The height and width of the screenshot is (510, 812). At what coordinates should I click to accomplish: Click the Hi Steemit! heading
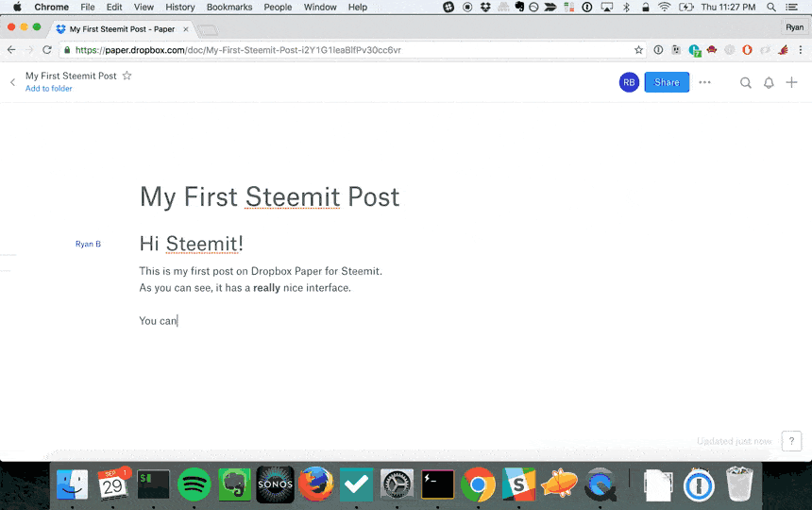click(191, 244)
